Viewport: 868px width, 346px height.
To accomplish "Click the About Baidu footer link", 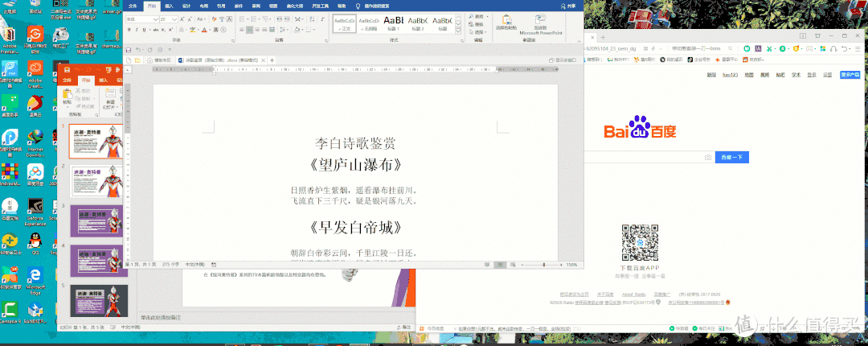I will [x=633, y=294].
